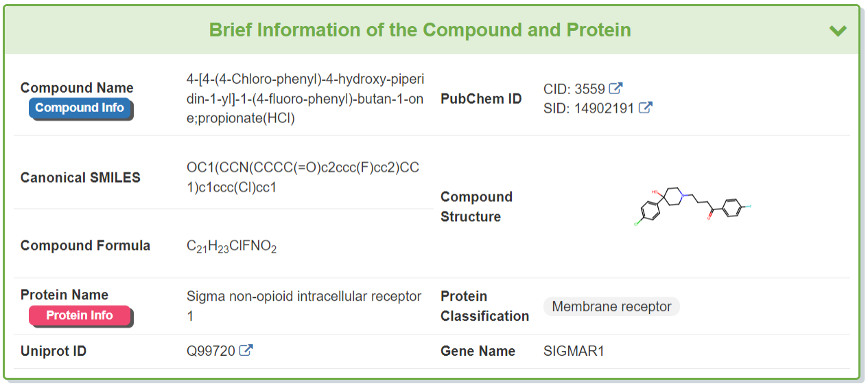
Task: Click the Q99720 Uniprot ID value
Action: coord(211,351)
